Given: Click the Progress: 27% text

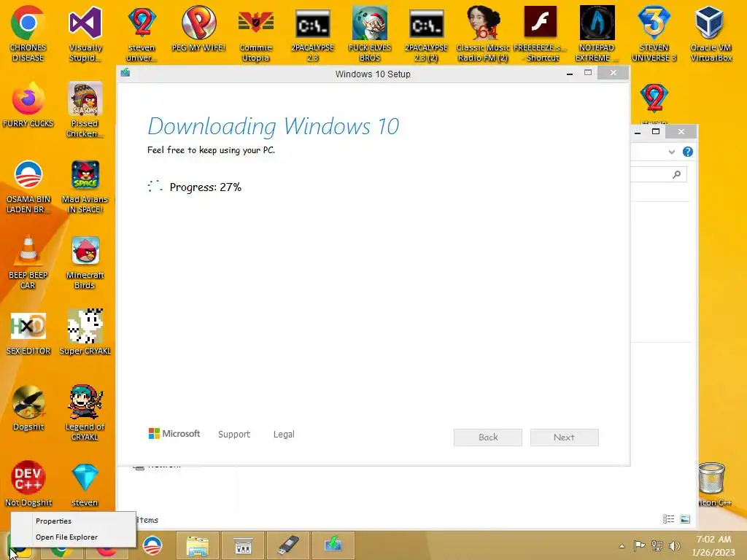Looking at the screenshot, I should pos(205,187).
